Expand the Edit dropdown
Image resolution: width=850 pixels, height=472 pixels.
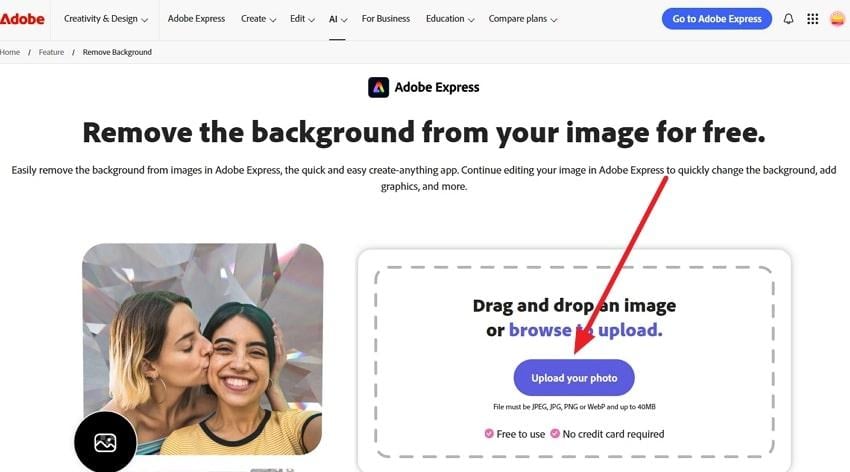click(302, 19)
